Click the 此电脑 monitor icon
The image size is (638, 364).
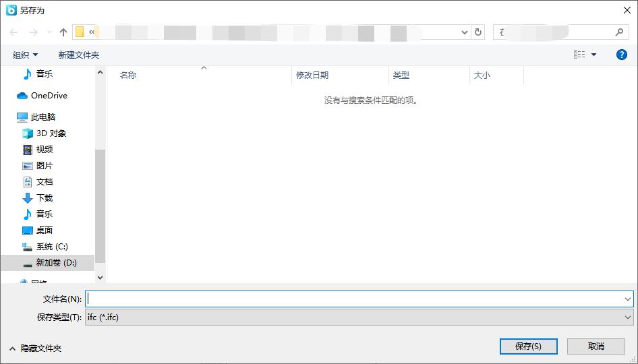coord(22,117)
